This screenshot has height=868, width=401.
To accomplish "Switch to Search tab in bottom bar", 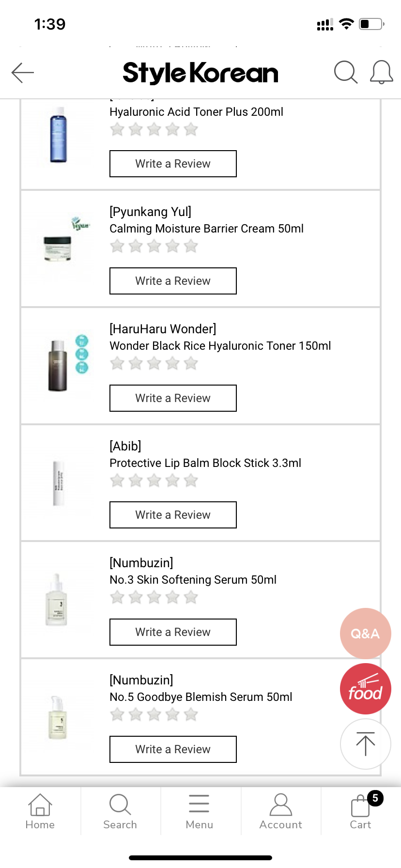I will [x=120, y=811].
